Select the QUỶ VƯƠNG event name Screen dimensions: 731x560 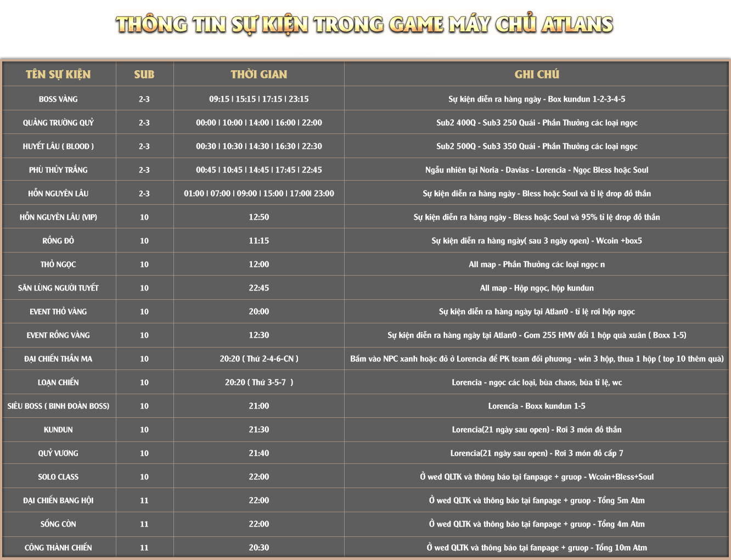[x=58, y=453]
